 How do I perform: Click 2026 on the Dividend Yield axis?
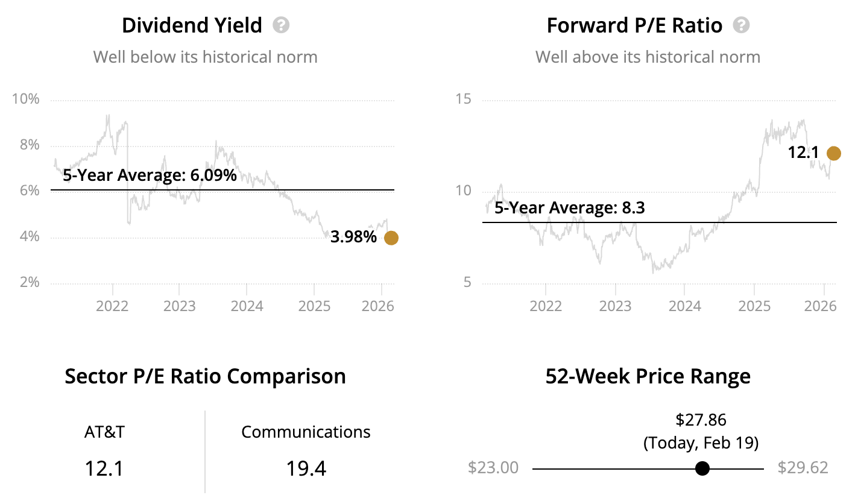tap(377, 306)
